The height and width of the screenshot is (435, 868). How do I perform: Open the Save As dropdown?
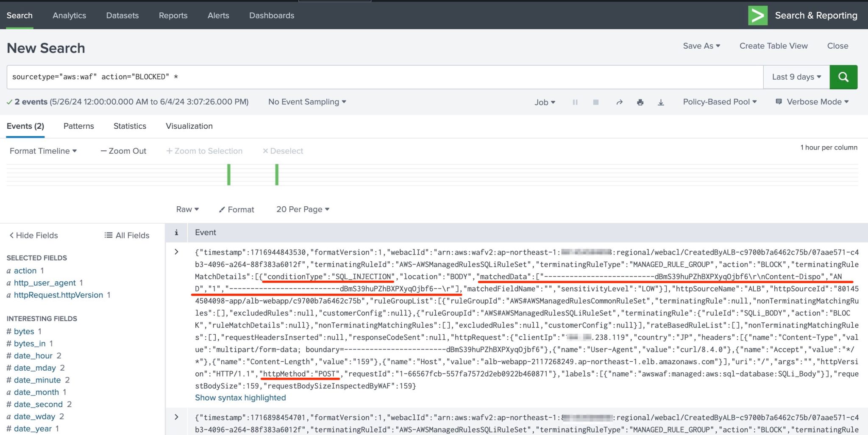[x=701, y=46]
